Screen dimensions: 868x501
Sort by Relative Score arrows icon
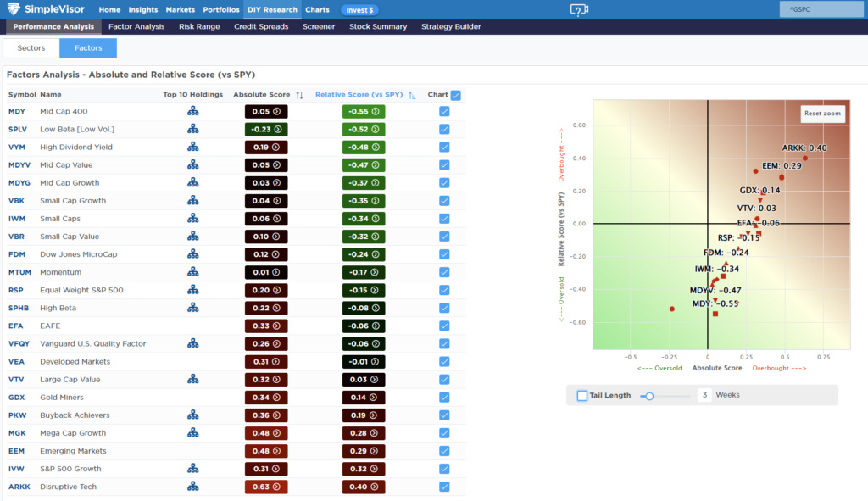[412, 95]
